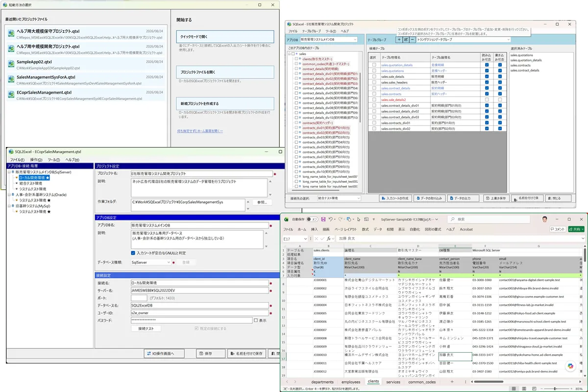The height and width of the screenshot is (392, 588).
Task: Check the password 表示 checkbox
Action: [256, 320]
